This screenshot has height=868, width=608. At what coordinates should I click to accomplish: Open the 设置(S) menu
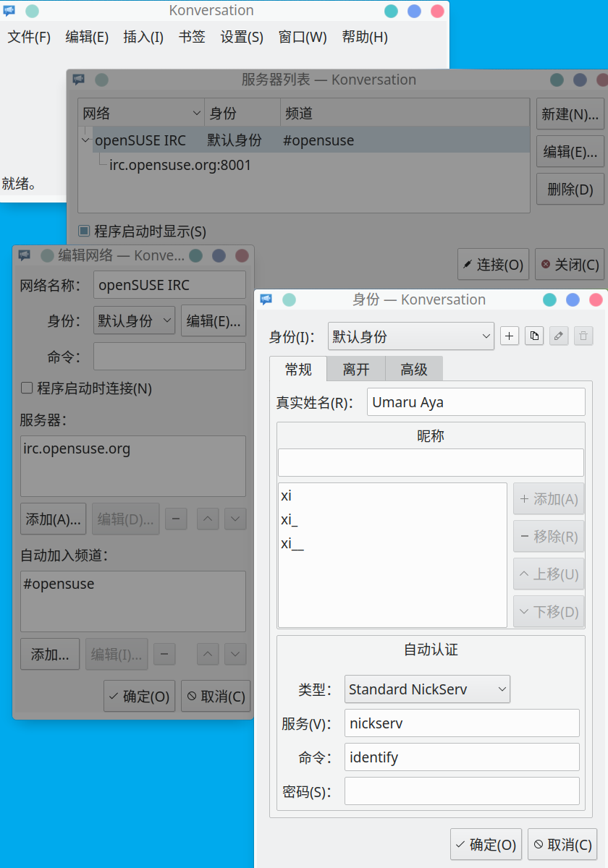(x=242, y=38)
